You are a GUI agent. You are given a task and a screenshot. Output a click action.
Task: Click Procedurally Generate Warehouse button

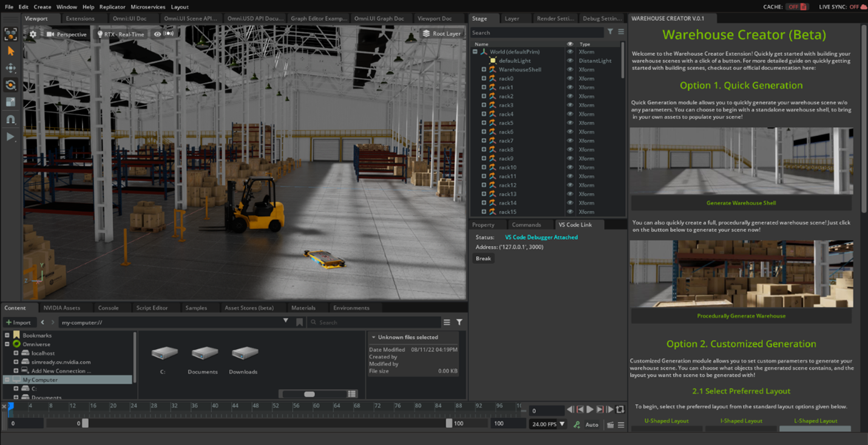(x=741, y=316)
